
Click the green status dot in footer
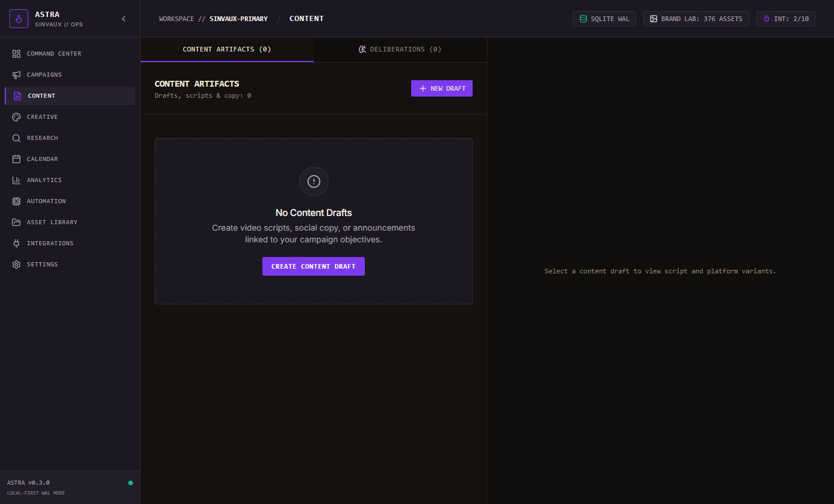131,483
